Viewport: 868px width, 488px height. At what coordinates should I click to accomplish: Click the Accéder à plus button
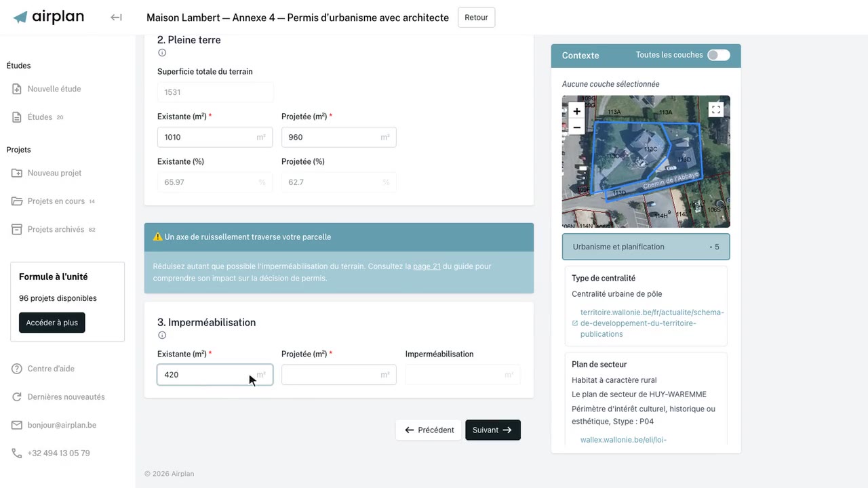coord(52,323)
